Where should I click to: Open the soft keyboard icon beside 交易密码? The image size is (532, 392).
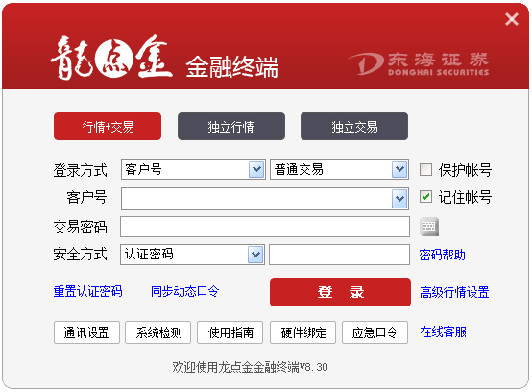(429, 227)
